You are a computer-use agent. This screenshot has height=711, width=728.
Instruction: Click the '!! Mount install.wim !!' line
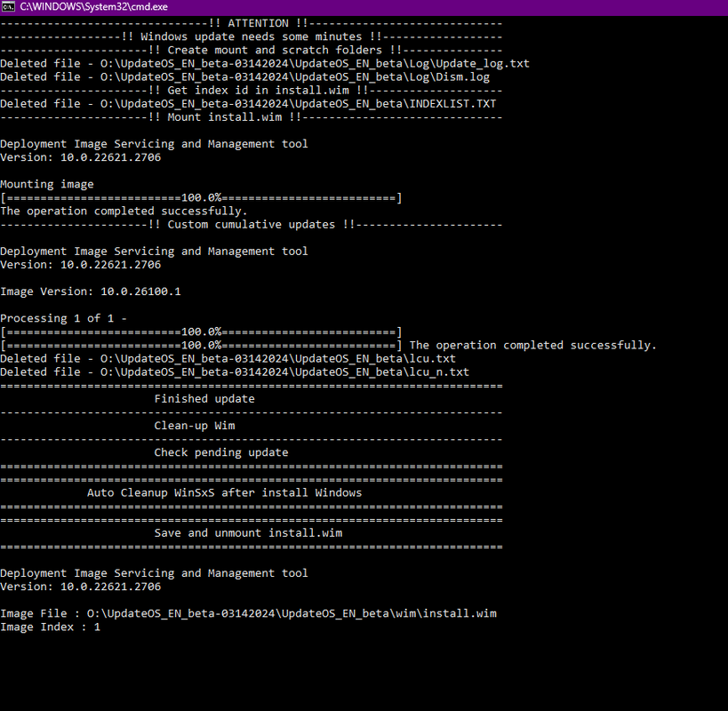pyautogui.click(x=252, y=117)
